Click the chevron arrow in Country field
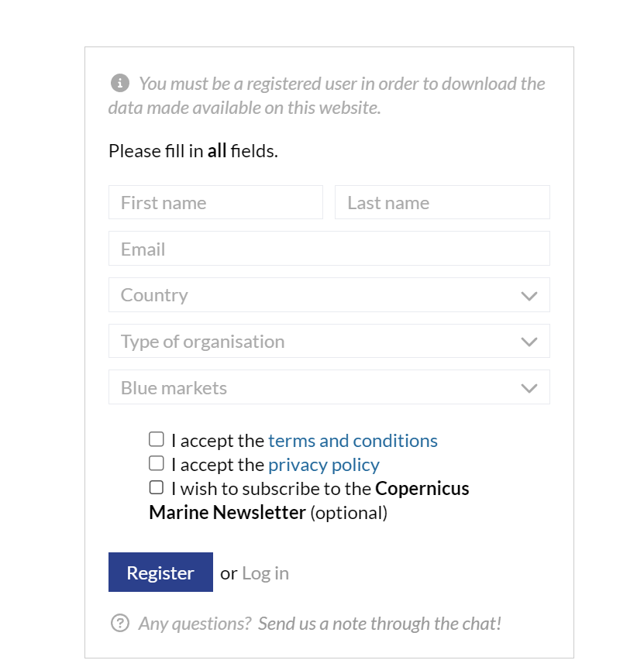Image resolution: width=644 pixels, height=667 pixels. tap(529, 295)
